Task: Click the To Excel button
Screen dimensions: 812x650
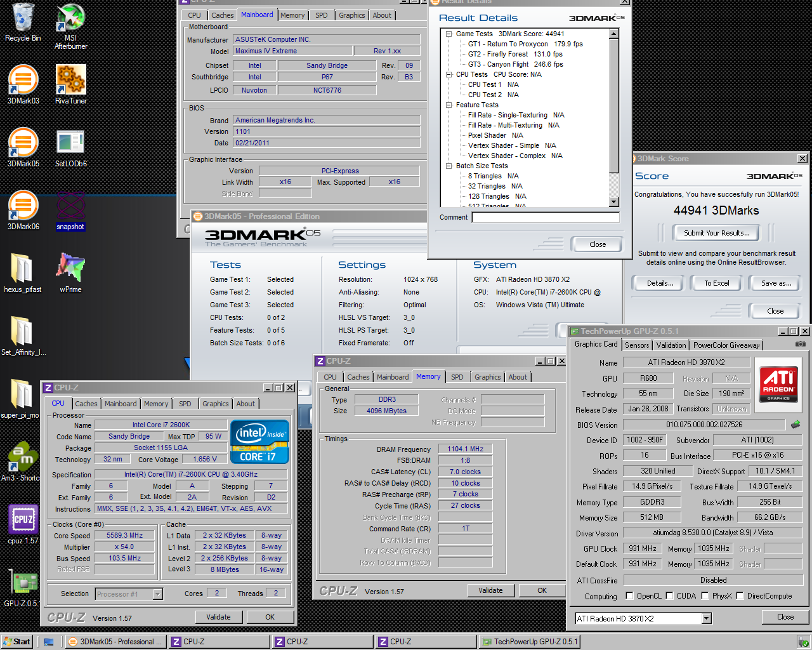Action: (x=717, y=283)
